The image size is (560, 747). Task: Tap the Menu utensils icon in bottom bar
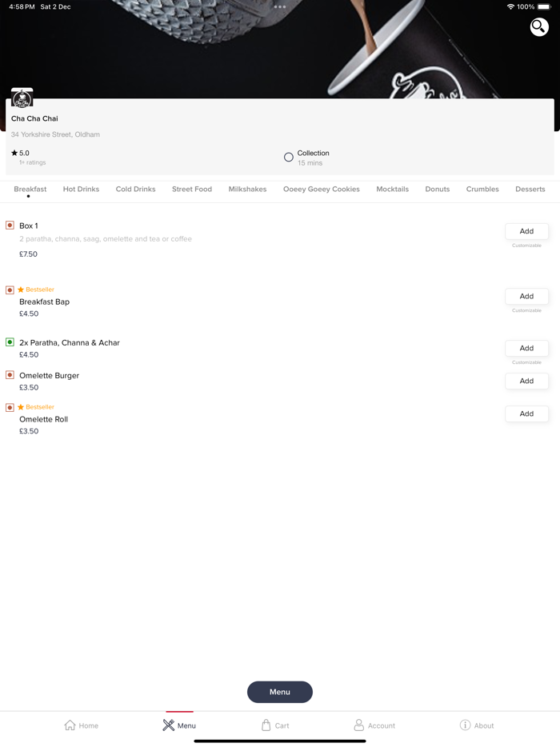coord(168,725)
